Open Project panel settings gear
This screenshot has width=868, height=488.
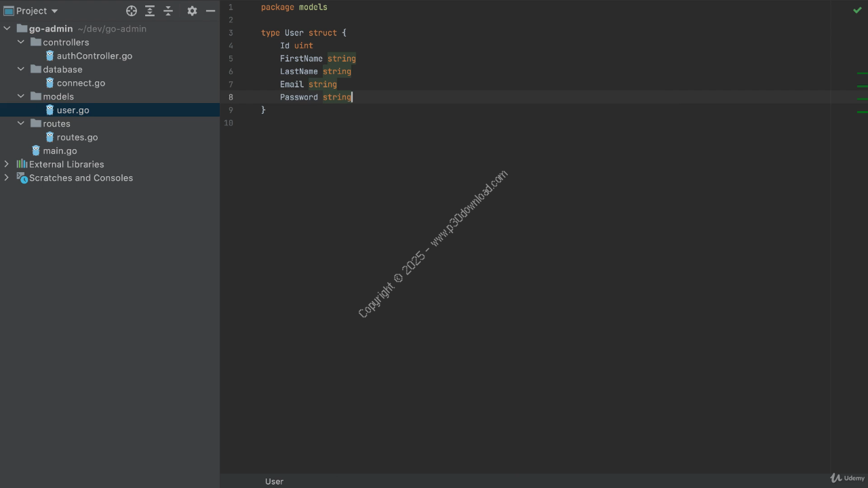192,11
